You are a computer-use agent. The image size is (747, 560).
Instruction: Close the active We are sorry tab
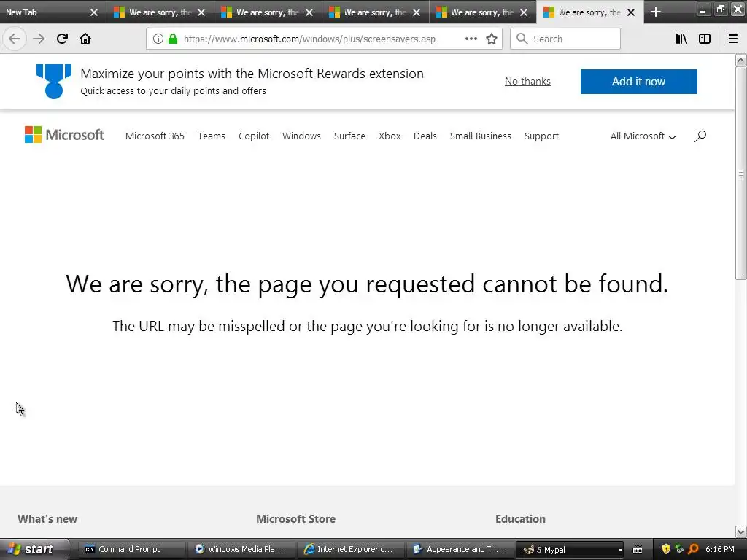631,12
